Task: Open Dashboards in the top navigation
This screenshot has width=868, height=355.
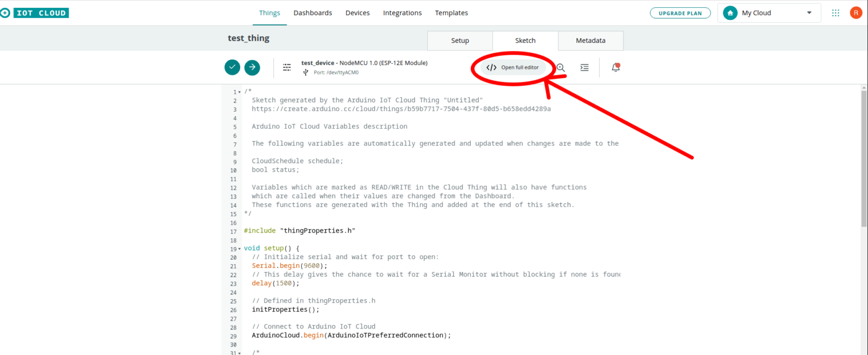Action: 313,13
